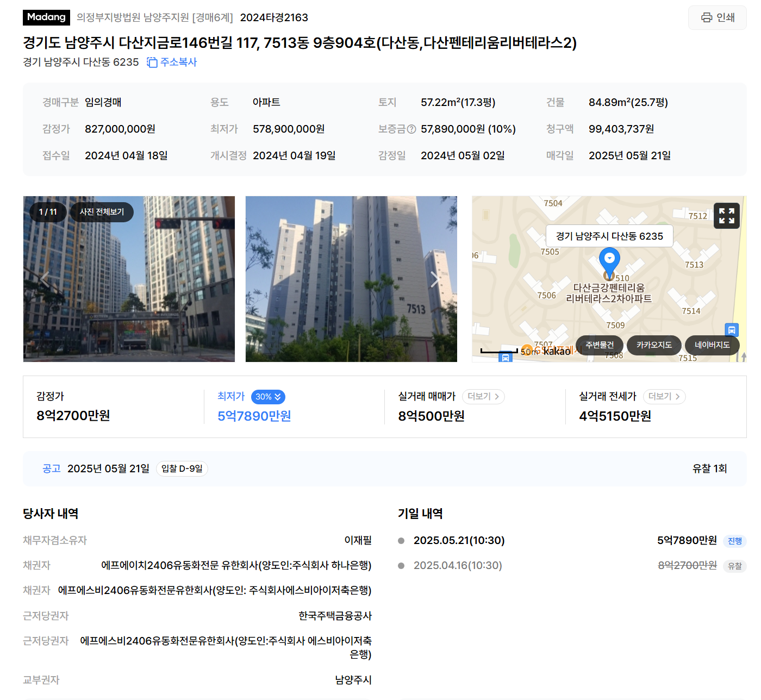761x700 pixels.
Task: Click the 1 / 11 photo counter
Action: (x=48, y=212)
